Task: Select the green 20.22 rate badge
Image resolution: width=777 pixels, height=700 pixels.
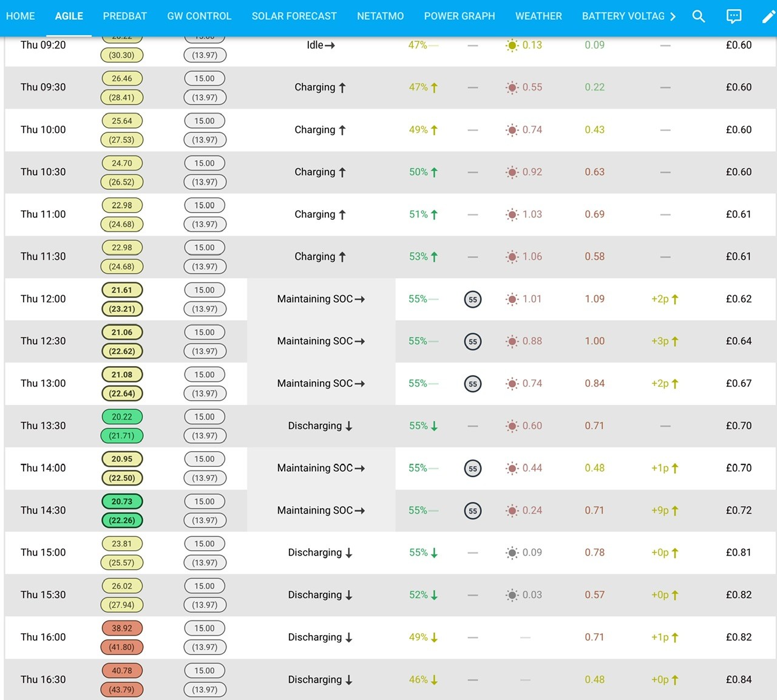Action: [x=122, y=417]
